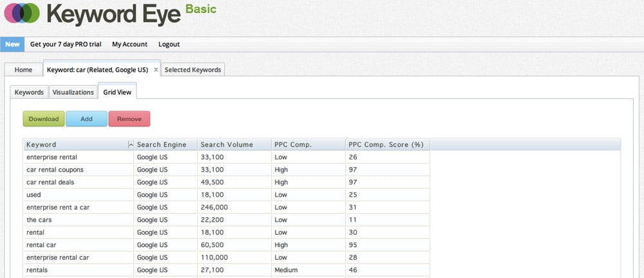The image size is (644, 278).
Task: Select the 'rentals' keyword row
Action: click(x=227, y=270)
